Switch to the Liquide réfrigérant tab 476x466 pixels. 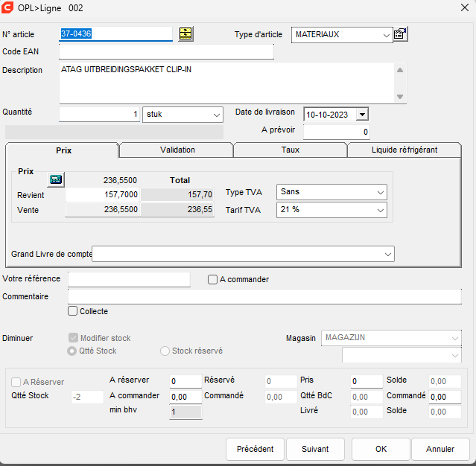click(404, 150)
